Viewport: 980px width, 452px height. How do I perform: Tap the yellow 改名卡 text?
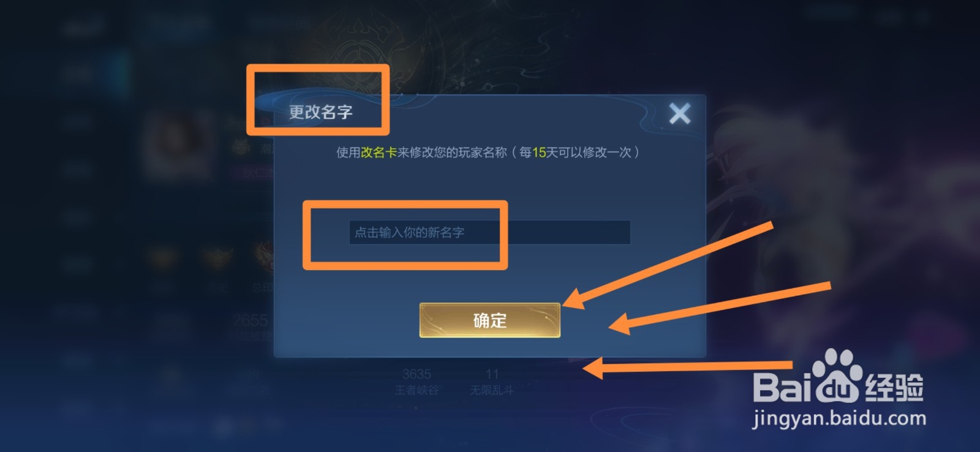(x=379, y=152)
